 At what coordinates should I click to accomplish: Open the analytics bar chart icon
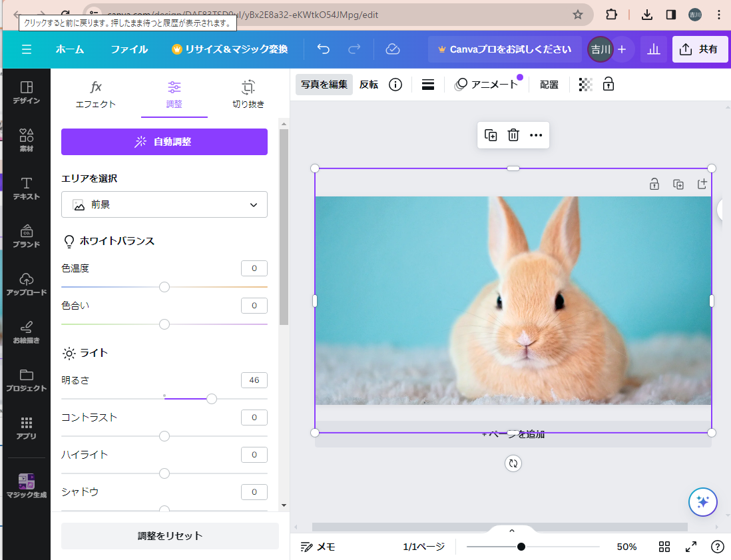[654, 49]
